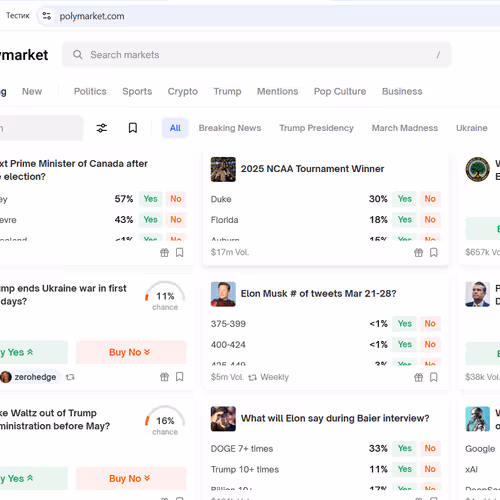Bookmark the Canada Prime Minister market

click(179, 253)
